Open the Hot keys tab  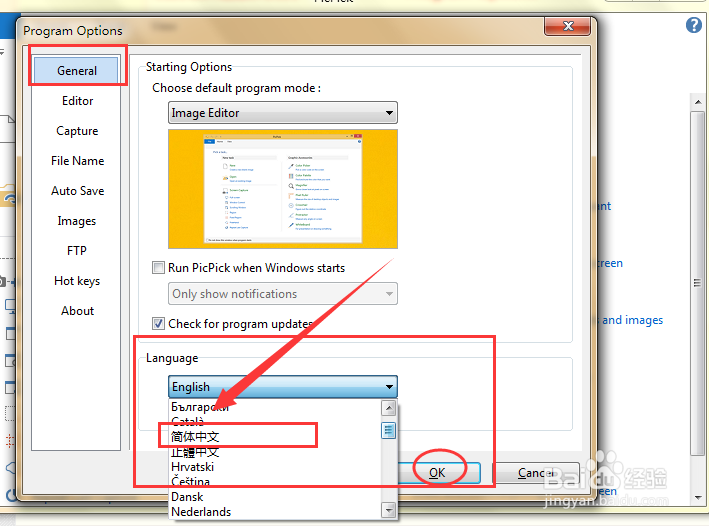click(77, 281)
